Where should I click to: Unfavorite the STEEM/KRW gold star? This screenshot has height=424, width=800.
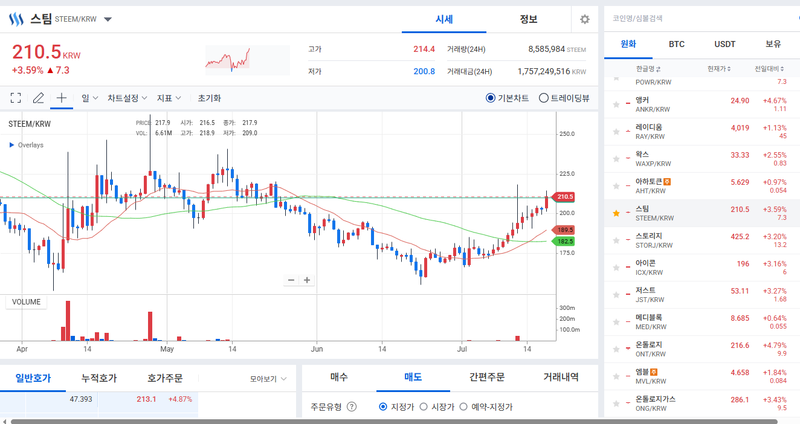pos(616,213)
